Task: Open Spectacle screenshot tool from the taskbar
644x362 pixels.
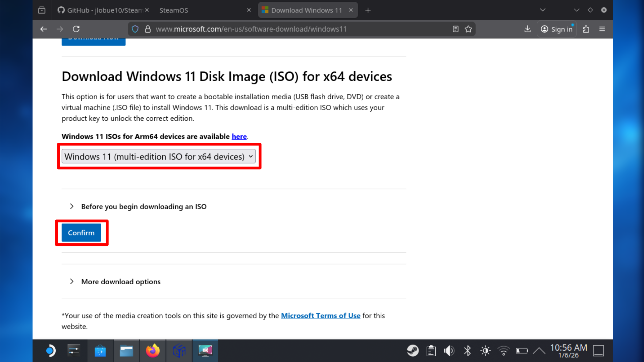Action: pos(205,351)
